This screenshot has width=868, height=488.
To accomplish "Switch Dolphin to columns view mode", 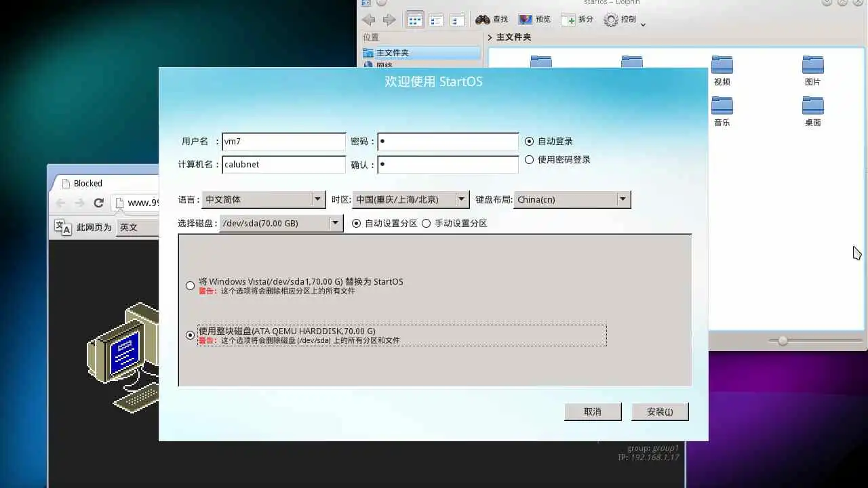I will 458,20.
